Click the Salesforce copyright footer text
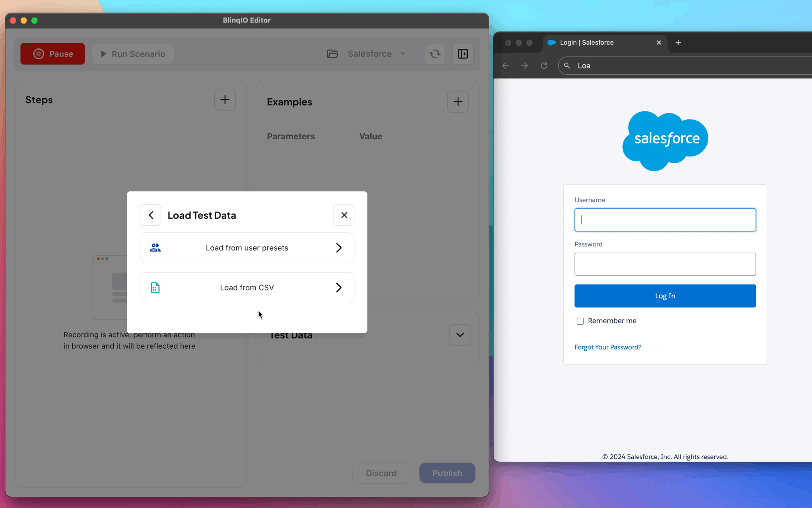Viewport: 812px width, 508px height. (x=665, y=457)
